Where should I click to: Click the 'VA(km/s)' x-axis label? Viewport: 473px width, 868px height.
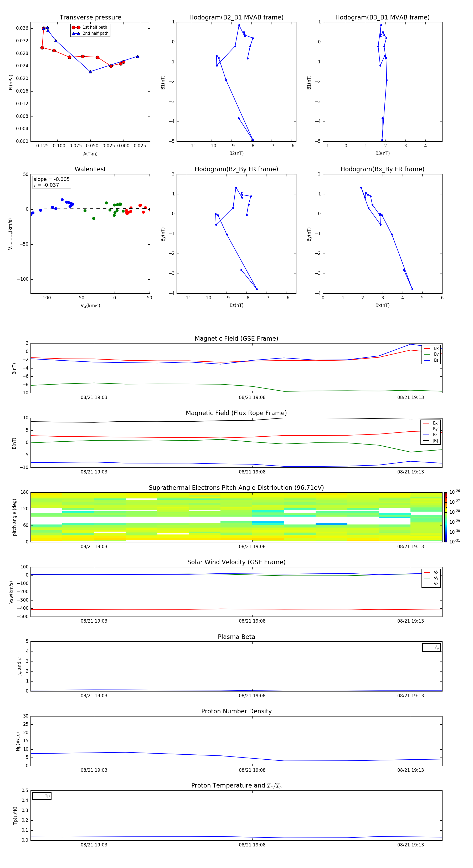(90, 306)
